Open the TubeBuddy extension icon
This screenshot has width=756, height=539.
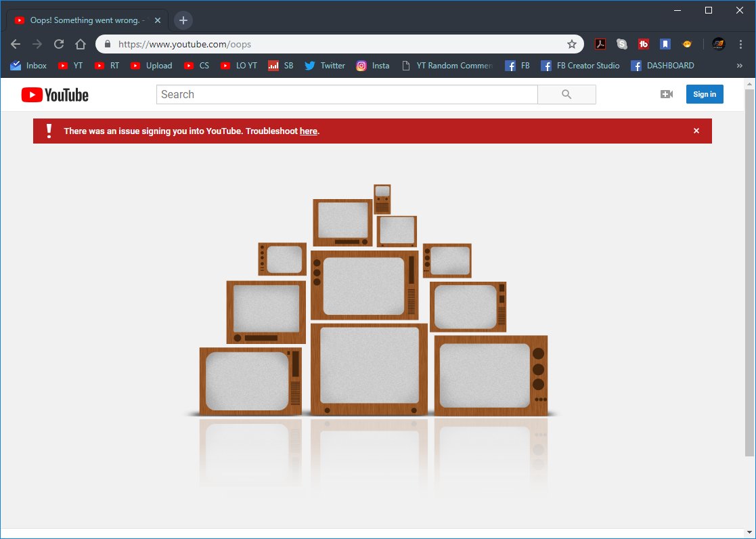[x=643, y=45]
